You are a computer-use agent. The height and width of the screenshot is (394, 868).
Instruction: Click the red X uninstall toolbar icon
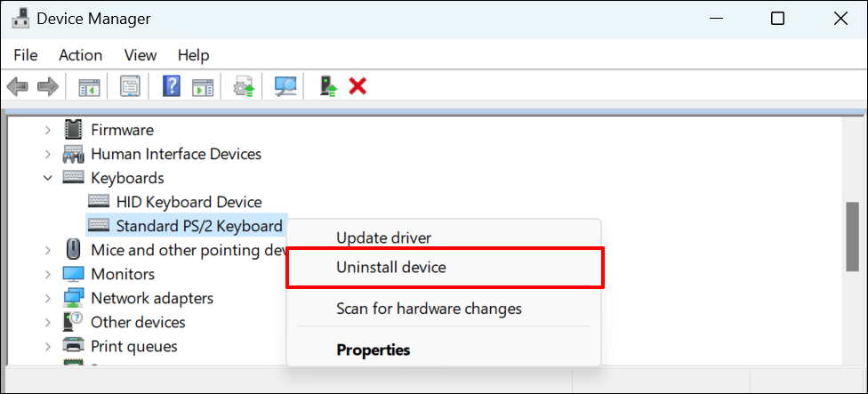(x=358, y=85)
